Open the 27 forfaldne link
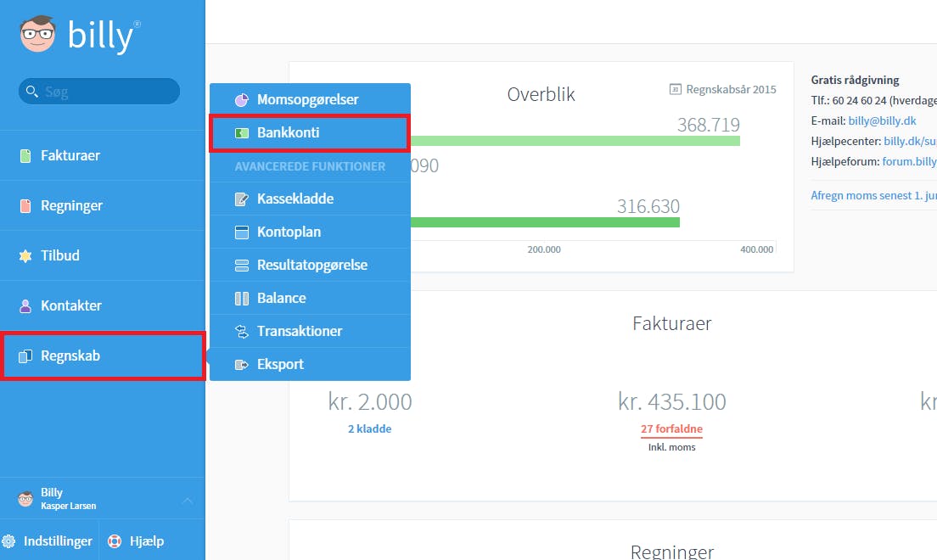This screenshot has height=560, width=937. tap(671, 428)
